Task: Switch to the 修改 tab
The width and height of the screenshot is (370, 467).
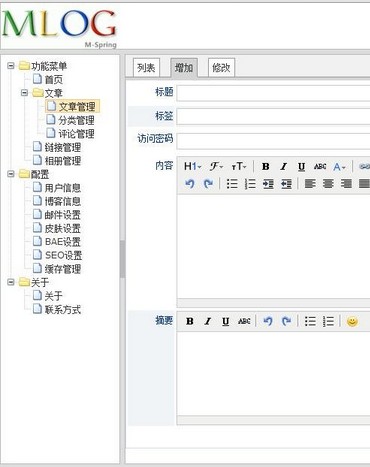Action: 221,68
